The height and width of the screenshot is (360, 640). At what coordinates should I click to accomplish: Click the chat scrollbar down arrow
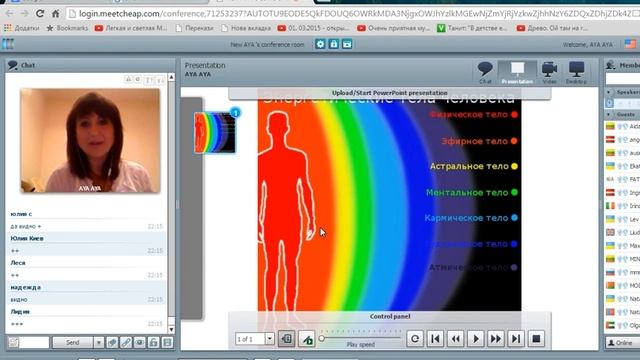[171, 329]
